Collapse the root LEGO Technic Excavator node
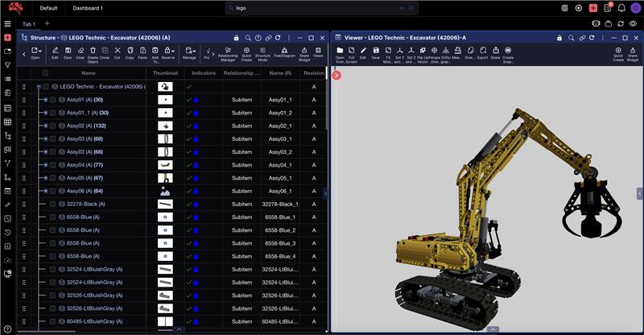This screenshot has width=644, height=335. [39, 87]
